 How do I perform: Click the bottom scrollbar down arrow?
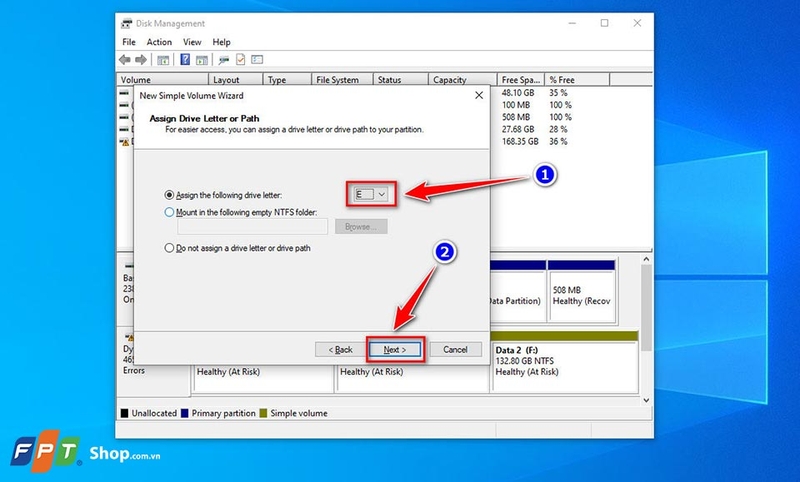[646, 400]
